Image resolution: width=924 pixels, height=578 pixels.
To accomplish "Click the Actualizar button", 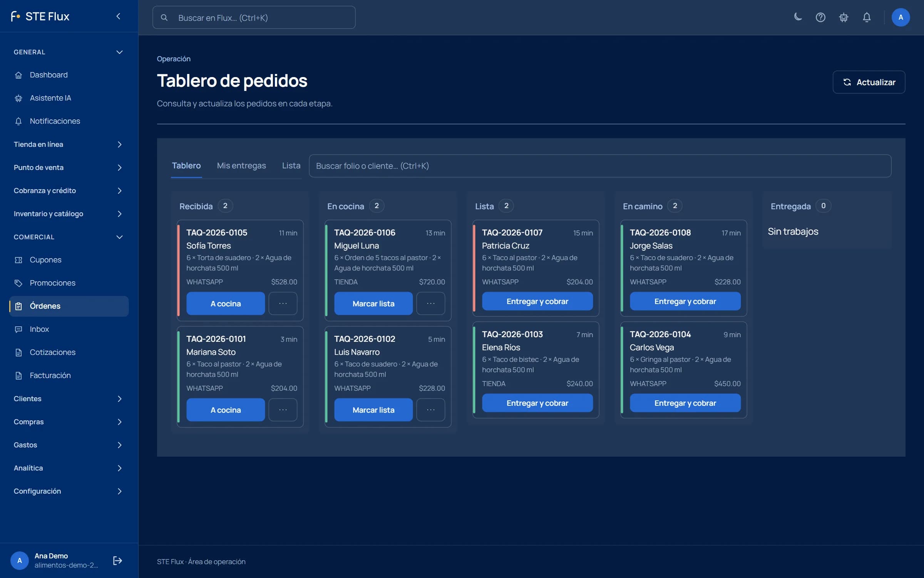I will pos(869,82).
